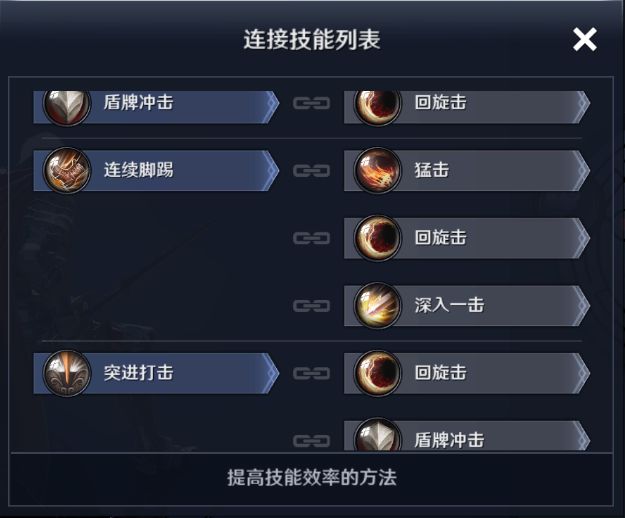This screenshot has height=518, width=625.
Task: Click the chain link icon beside 猛击
Action: pyautogui.click(x=312, y=170)
